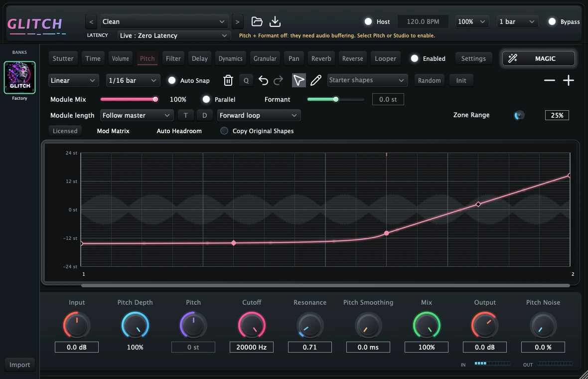588x379 pixels.
Task: Click the 120.0 BPM field
Action: click(423, 22)
